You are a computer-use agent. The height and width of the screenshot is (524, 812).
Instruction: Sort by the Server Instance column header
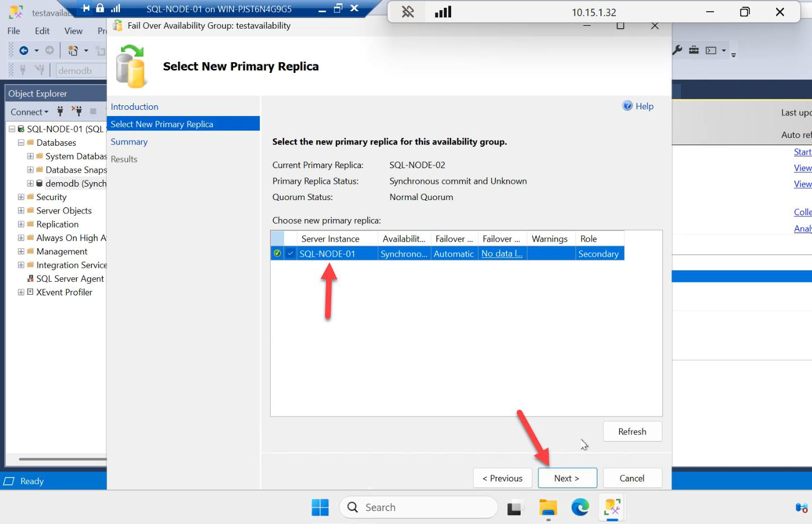pyautogui.click(x=337, y=239)
